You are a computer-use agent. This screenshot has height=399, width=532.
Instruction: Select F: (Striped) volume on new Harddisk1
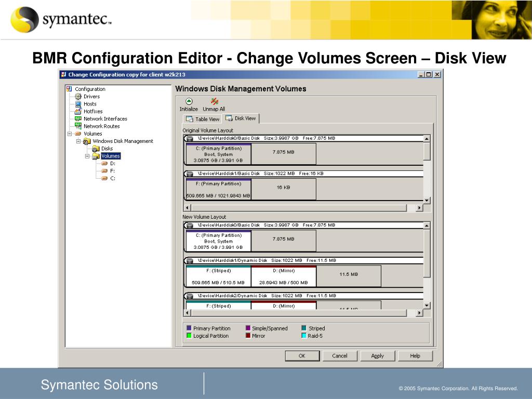219,276
